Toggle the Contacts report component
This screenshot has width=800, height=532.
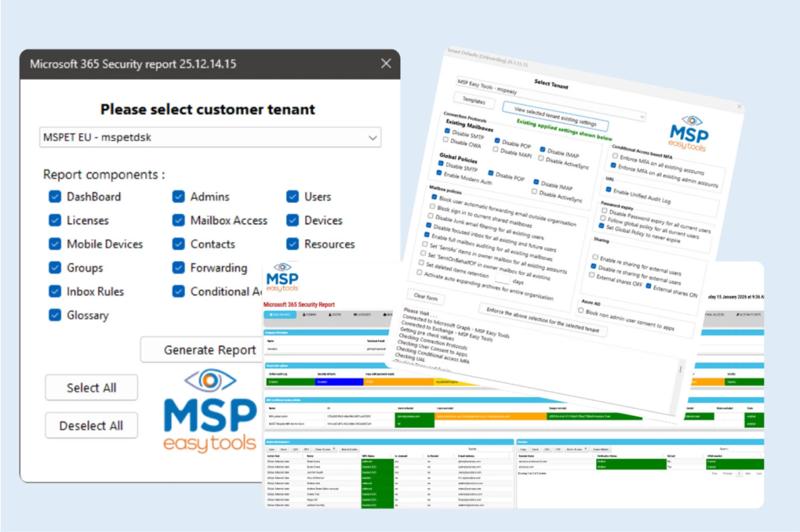tap(179, 244)
